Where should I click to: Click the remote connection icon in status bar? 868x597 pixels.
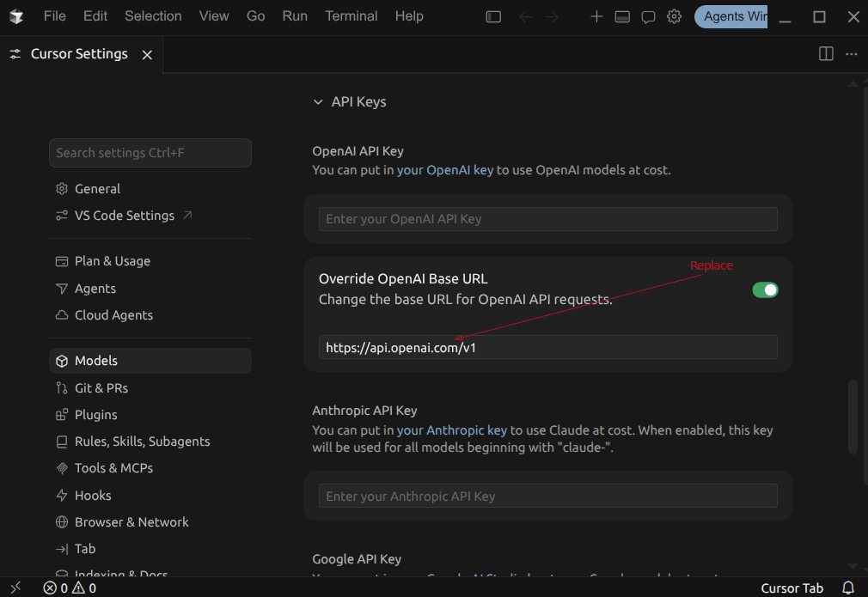tap(15, 588)
